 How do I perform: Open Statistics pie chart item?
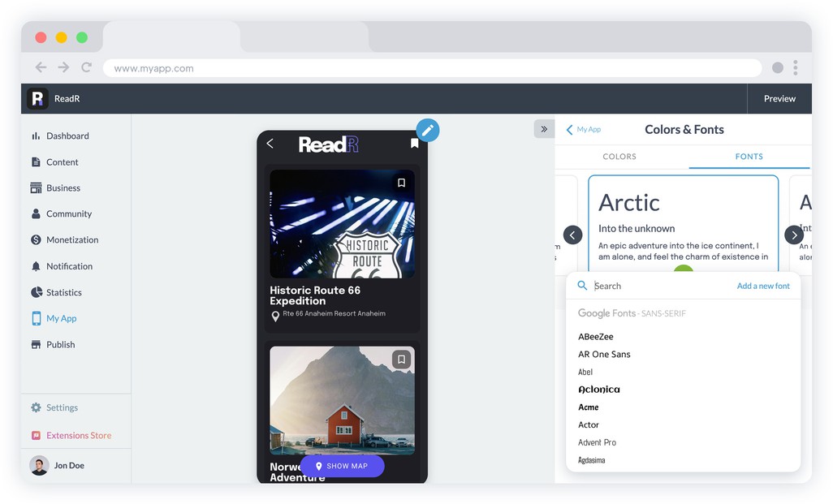[56, 292]
